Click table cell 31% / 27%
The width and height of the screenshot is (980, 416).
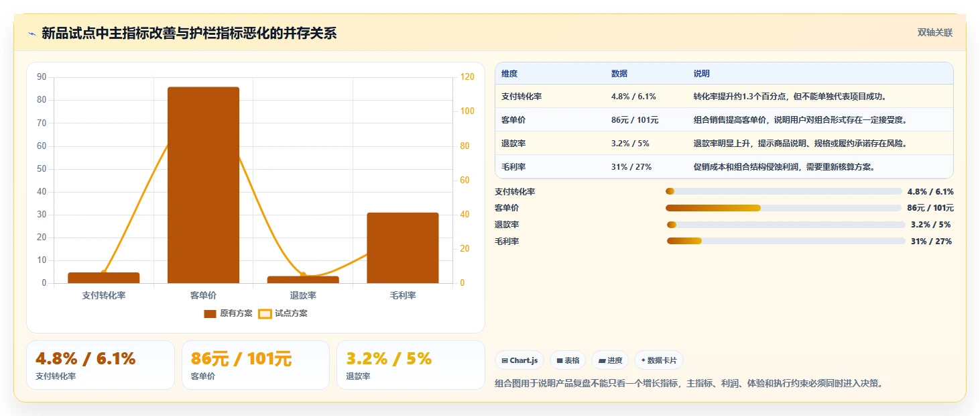[631, 167]
